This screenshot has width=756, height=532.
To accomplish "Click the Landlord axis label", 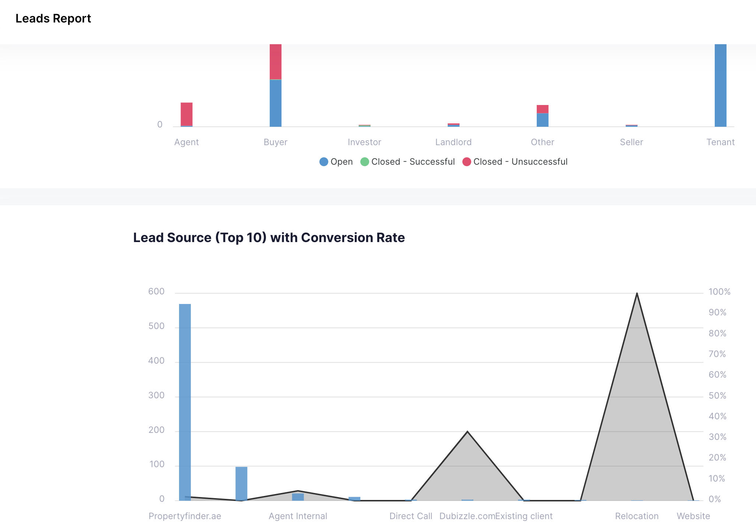I will coord(454,142).
